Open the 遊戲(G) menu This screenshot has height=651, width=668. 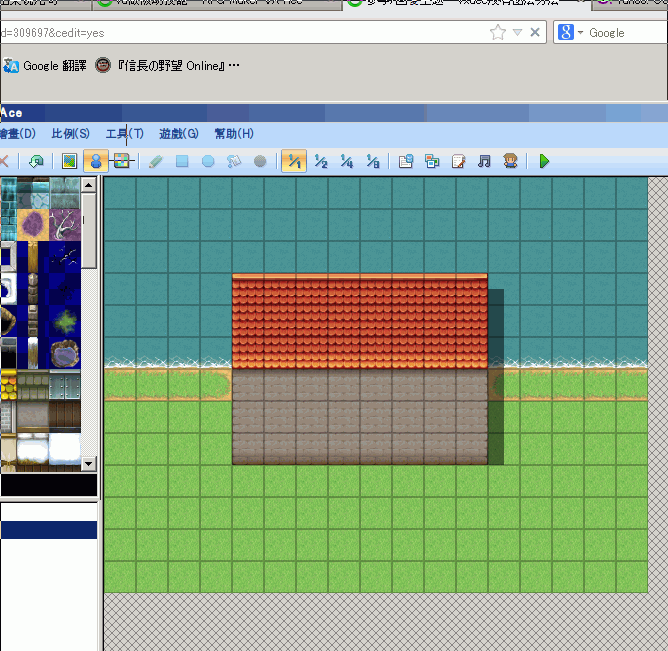[179, 134]
